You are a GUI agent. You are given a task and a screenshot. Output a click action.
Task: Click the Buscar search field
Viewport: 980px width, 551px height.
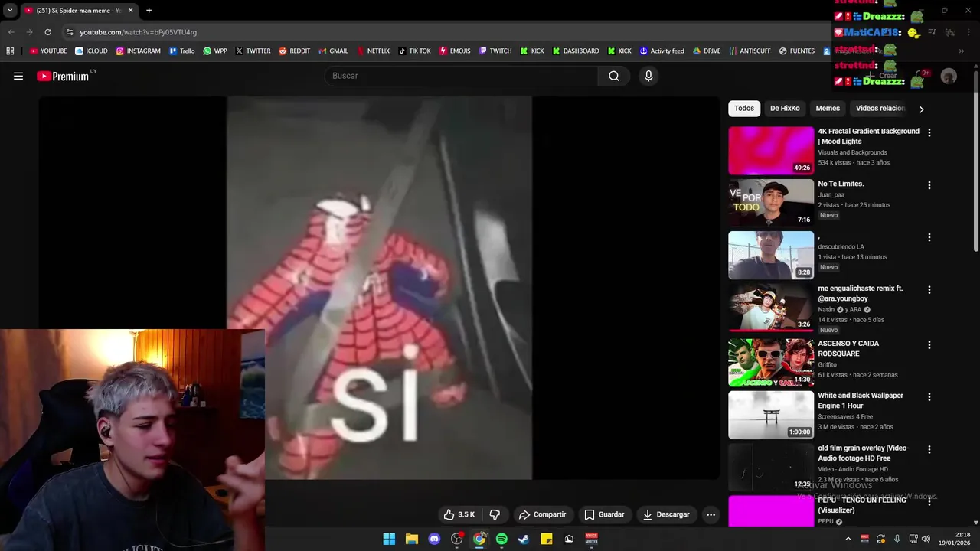[462, 76]
